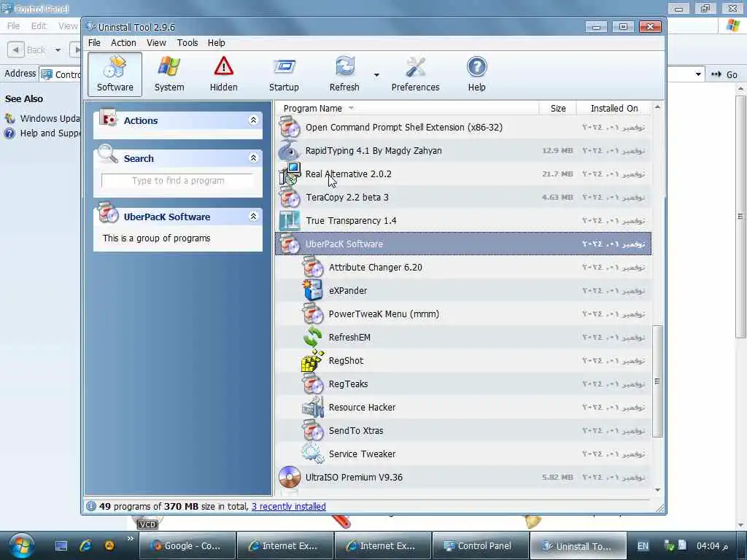Open the Action menu

(123, 43)
